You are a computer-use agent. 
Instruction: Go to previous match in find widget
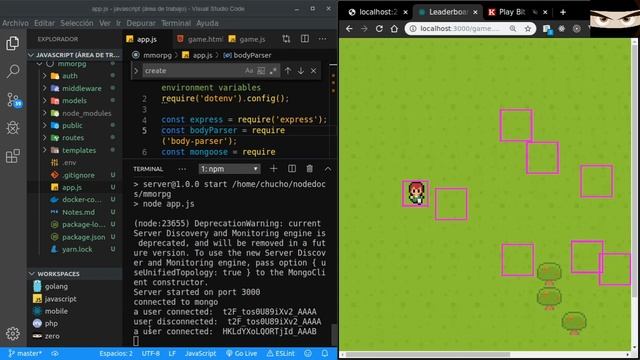pyautogui.click(x=288, y=71)
